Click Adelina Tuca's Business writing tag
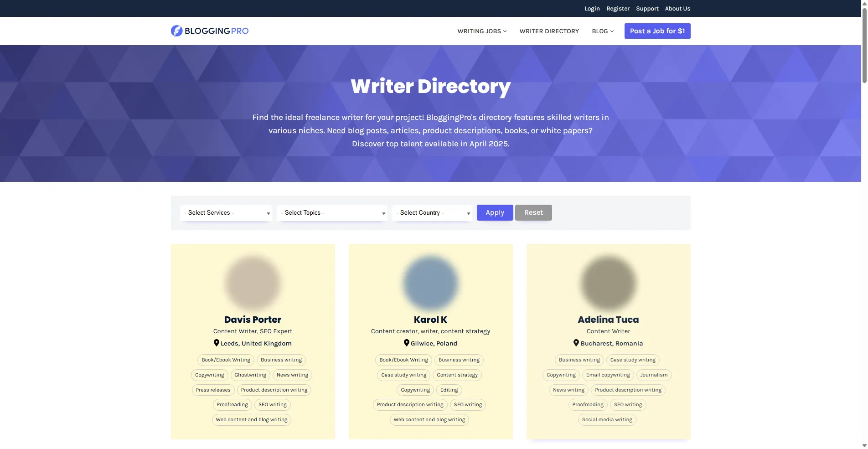Image resolution: width=868 pixels, height=449 pixels. pos(579,360)
